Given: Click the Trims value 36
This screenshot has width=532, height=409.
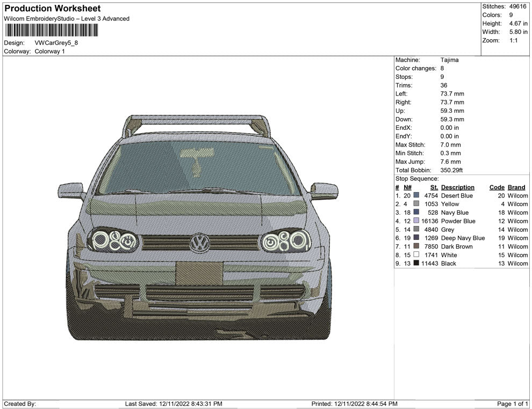Looking at the screenshot, I should pyautogui.click(x=444, y=85).
